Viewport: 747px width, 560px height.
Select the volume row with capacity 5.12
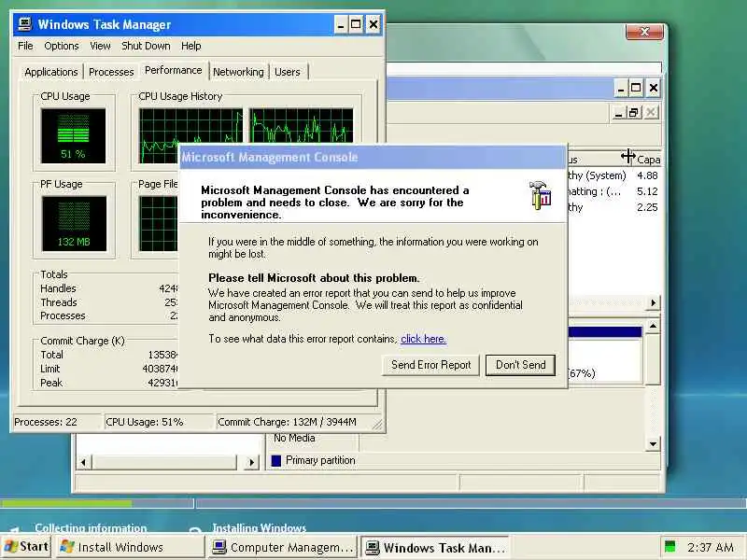pos(613,191)
